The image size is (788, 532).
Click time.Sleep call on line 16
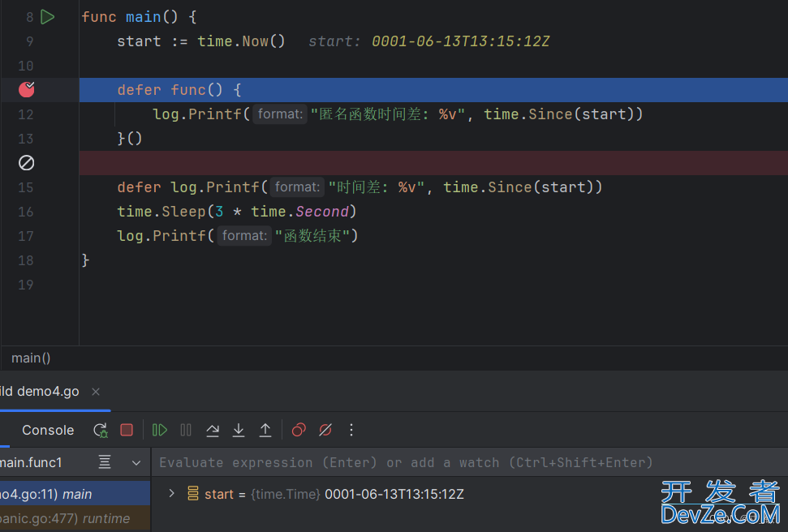[x=237, y=212]
